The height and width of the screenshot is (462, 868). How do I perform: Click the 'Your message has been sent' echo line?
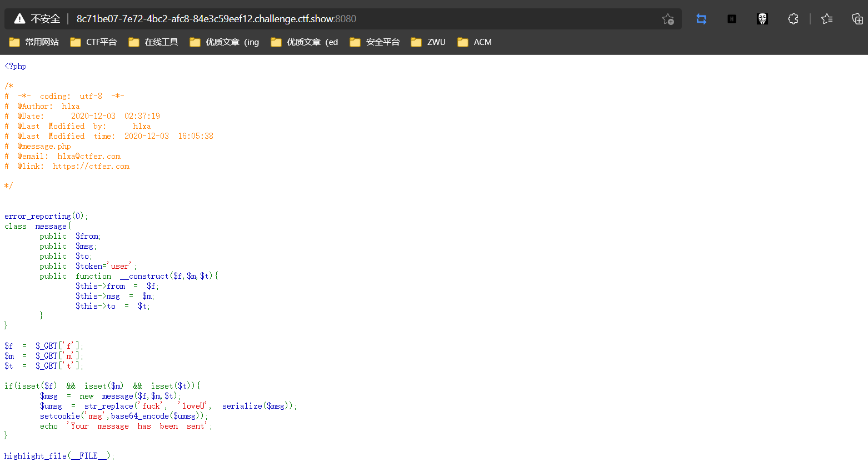point(126,426)
